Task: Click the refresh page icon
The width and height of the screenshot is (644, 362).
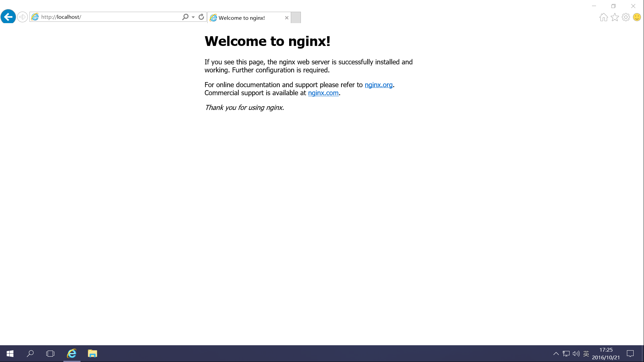Action: pyautogui.click(x=201, y=17)
